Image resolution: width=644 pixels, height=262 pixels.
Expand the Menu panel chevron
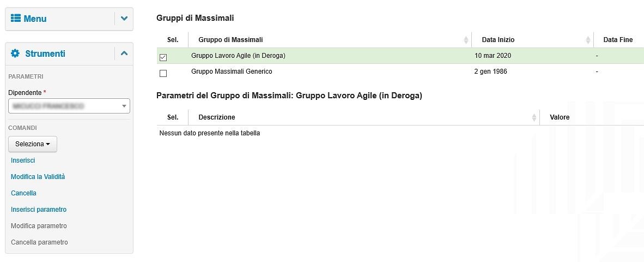tap(124, 19)
